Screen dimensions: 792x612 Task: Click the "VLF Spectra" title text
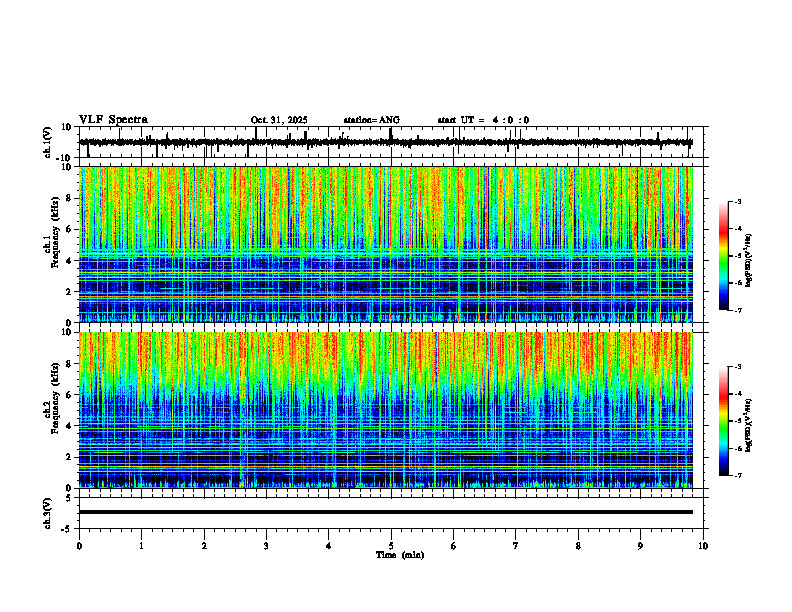click(113, 120)
